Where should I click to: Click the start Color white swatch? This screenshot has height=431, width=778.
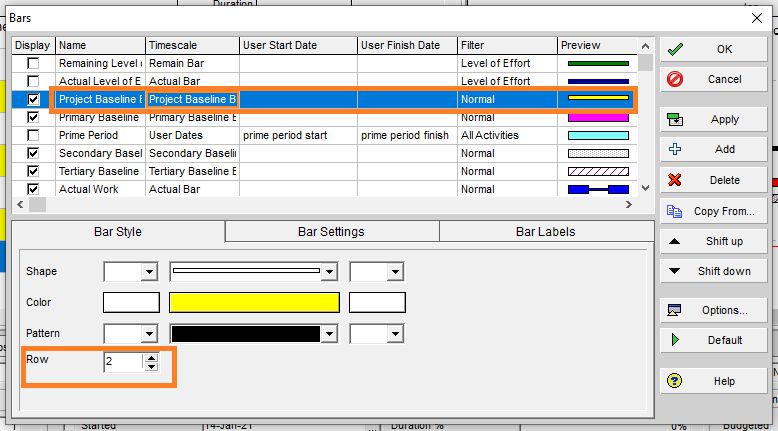click(131, 303)
